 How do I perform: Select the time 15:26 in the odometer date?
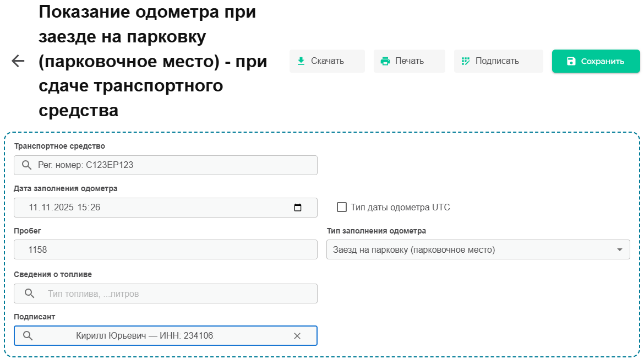(x=89, y=208)
